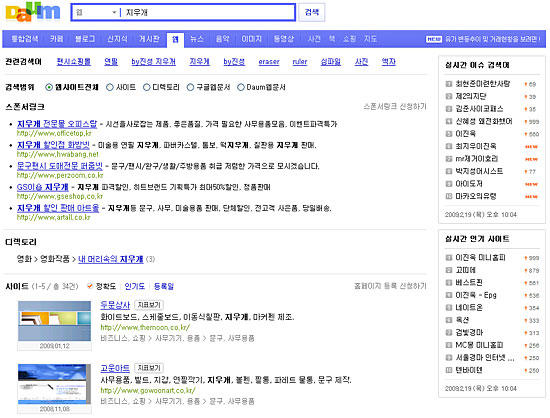This screenshot has width=550, height=418.
Task: Open directory link 내 머리속의 지우개
Action: tap(110, 259)
